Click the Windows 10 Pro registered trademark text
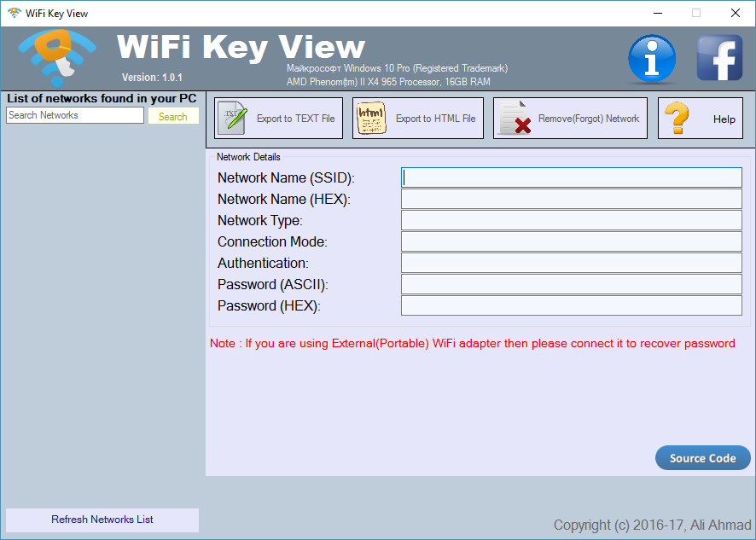 [398, 68]
